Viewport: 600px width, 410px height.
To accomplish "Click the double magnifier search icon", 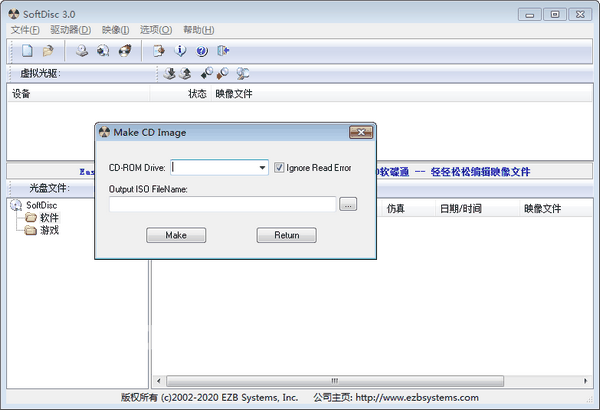I will click(x=243, y=73).
